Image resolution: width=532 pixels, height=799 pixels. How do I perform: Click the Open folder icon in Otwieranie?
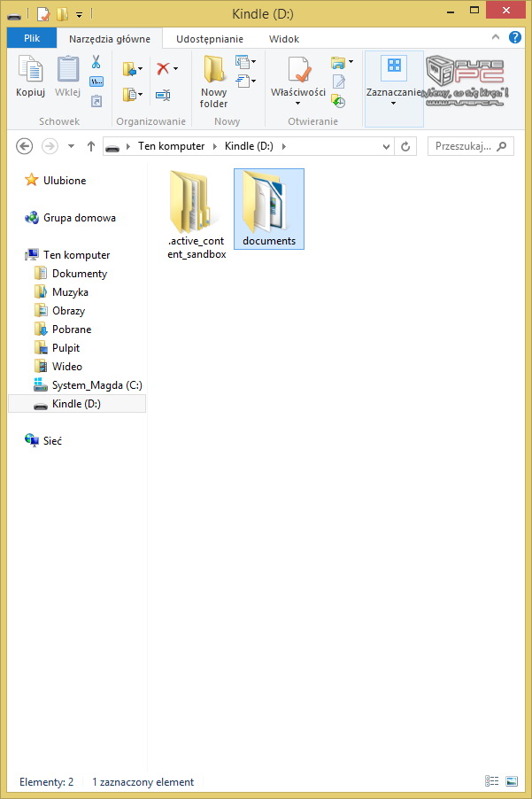pyautogui.click(x=338, y=63)
